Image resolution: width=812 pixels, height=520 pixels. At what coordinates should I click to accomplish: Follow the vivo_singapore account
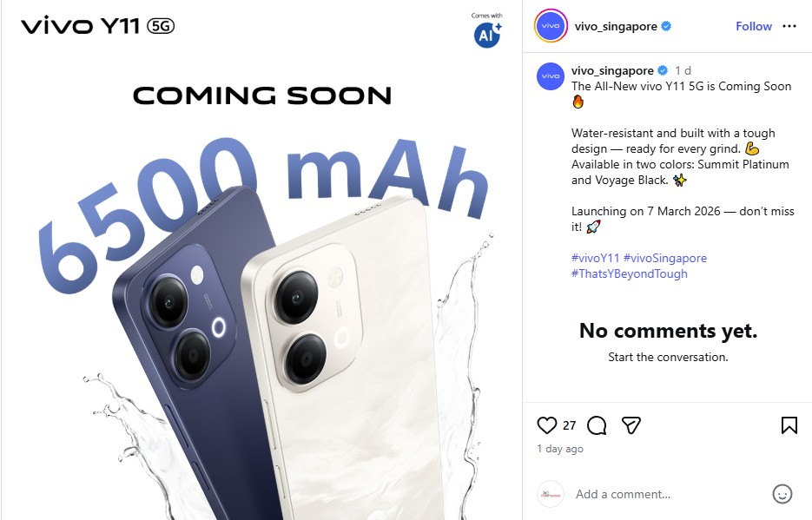tap(754, 26)
